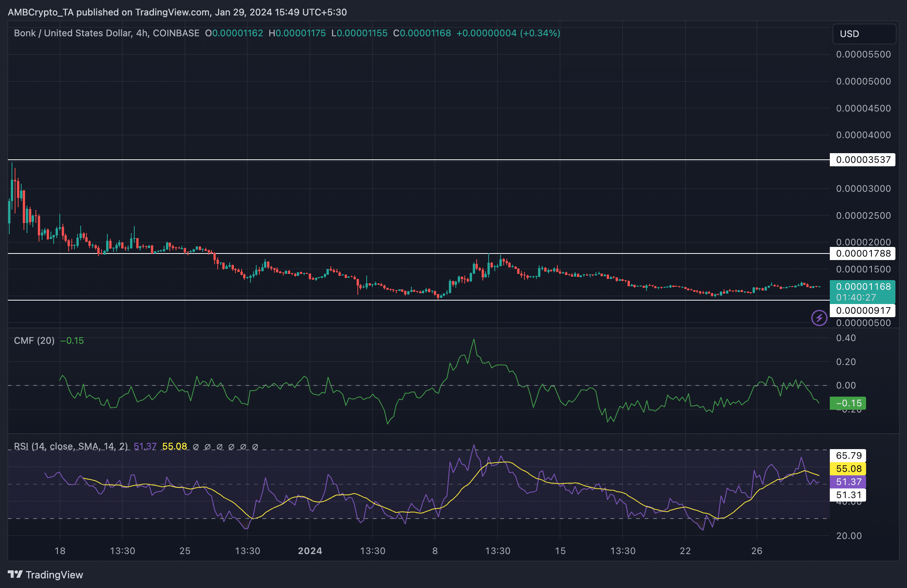Viewport: 907px width, 588px height.
Task: Click the white 51.31 RSI axis label
Action: click(x=848, y=495)
